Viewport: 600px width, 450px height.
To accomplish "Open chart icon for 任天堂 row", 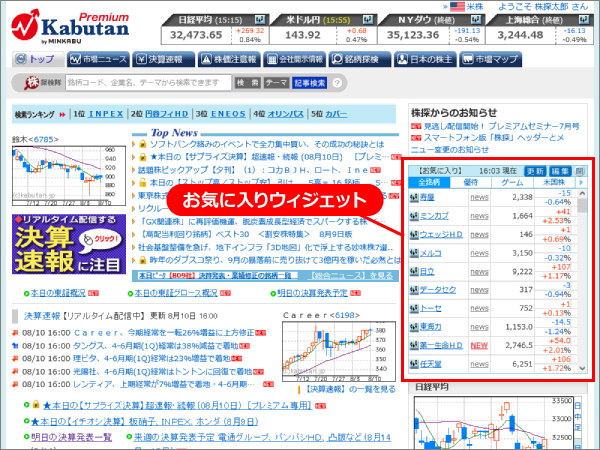I will tap(414, 364).
